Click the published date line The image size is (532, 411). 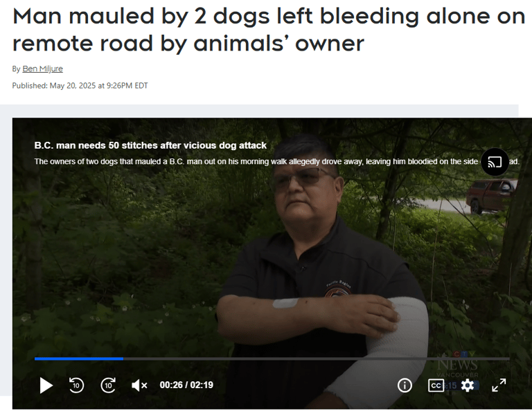pyautogui.click(x=80, y=86)
